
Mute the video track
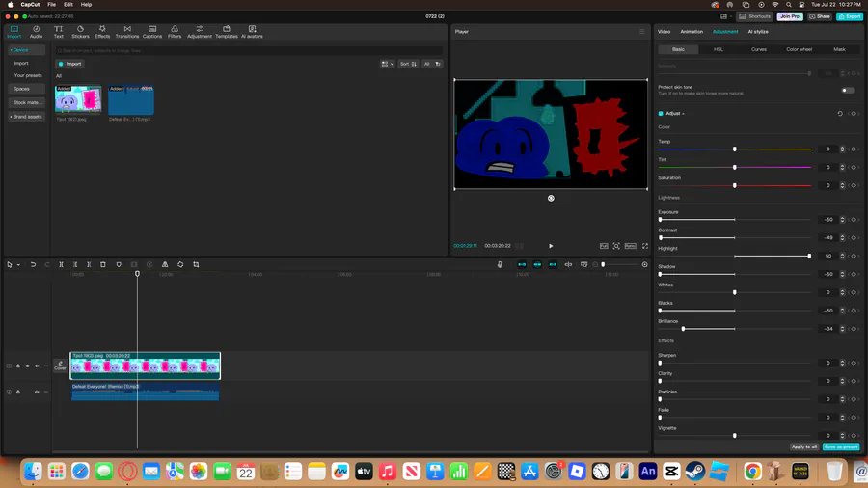37,366
